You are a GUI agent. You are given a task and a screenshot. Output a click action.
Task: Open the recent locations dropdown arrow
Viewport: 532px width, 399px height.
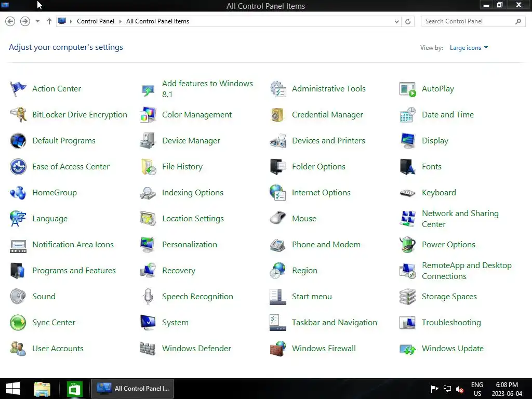coord(37,21)
